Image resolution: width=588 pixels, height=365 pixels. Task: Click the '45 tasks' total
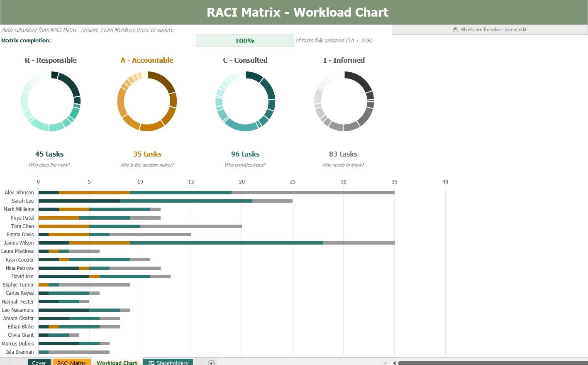tap(49, 154)
